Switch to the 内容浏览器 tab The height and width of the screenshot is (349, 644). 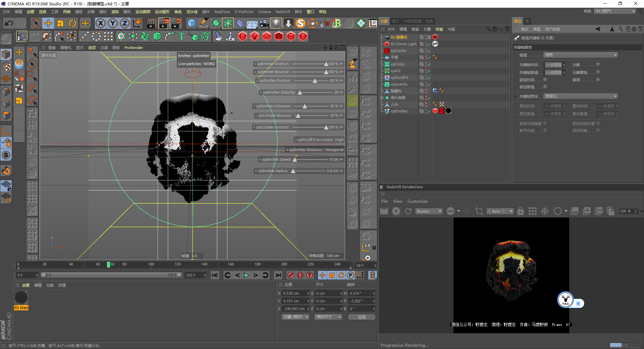point(412,21)
